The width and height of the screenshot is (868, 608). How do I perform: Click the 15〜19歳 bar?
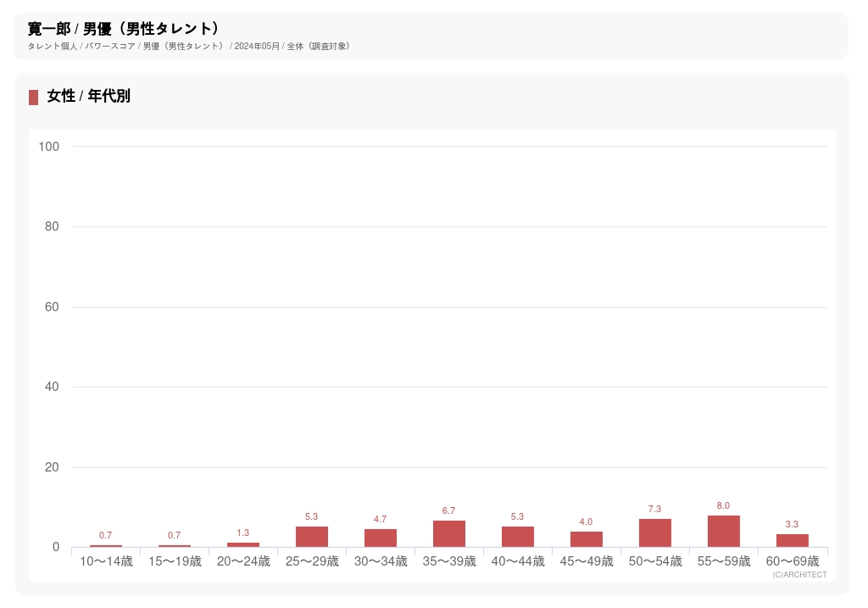click(x=175, y=545)
